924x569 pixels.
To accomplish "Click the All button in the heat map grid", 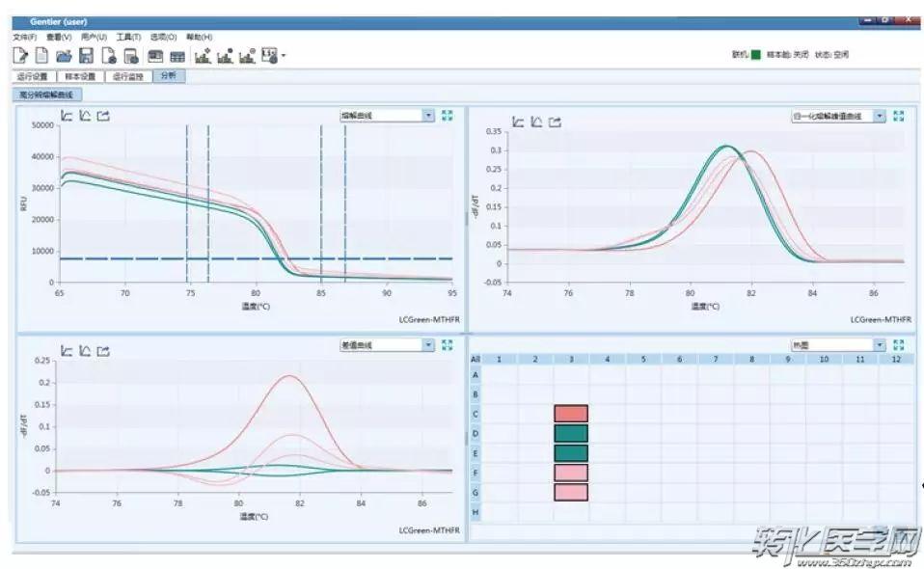I will [476, 360].
